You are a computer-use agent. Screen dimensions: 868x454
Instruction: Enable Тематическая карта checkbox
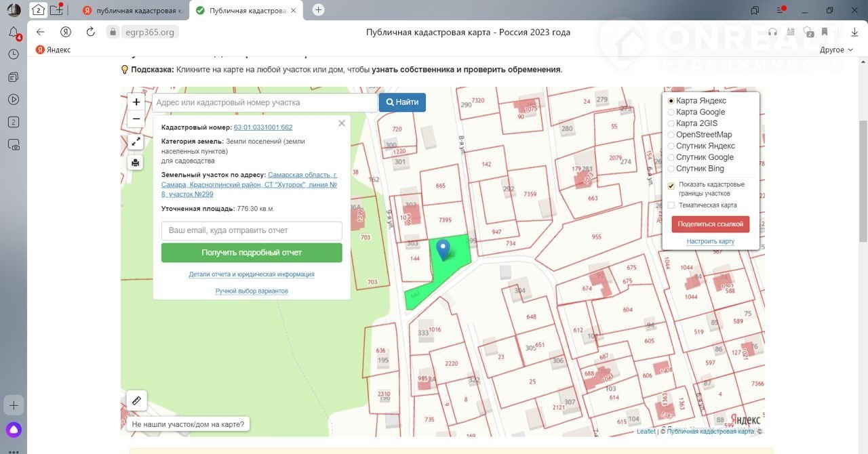coord(671,205)
